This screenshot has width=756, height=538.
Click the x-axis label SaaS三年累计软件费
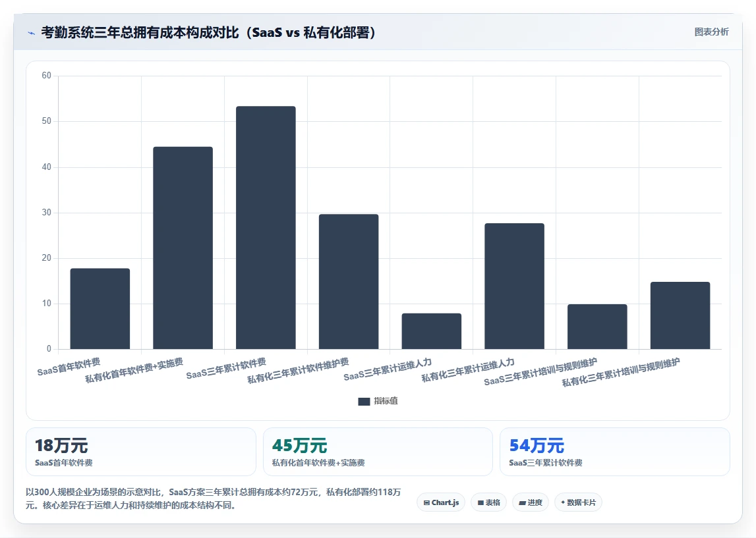coord(226,369)
